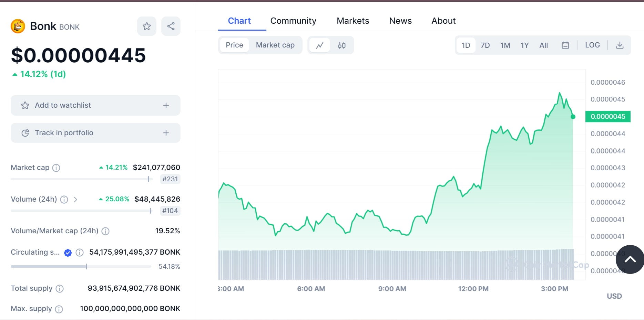
Task: Set chart range to 7D
Action: [x=485, y=45]
